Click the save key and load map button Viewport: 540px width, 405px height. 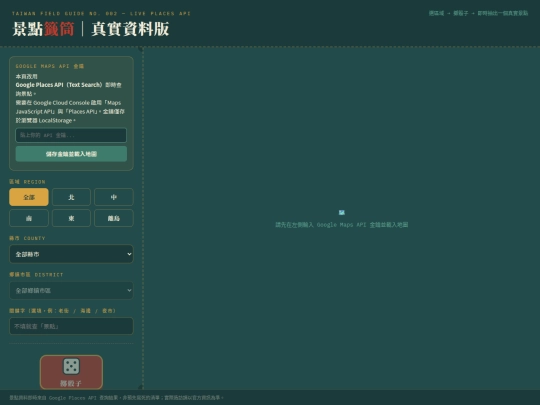71,154
